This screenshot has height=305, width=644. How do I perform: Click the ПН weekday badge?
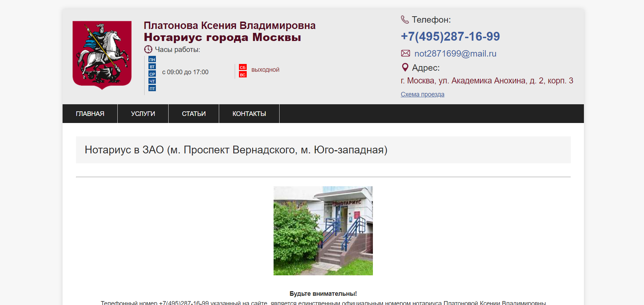click(152, 59)
